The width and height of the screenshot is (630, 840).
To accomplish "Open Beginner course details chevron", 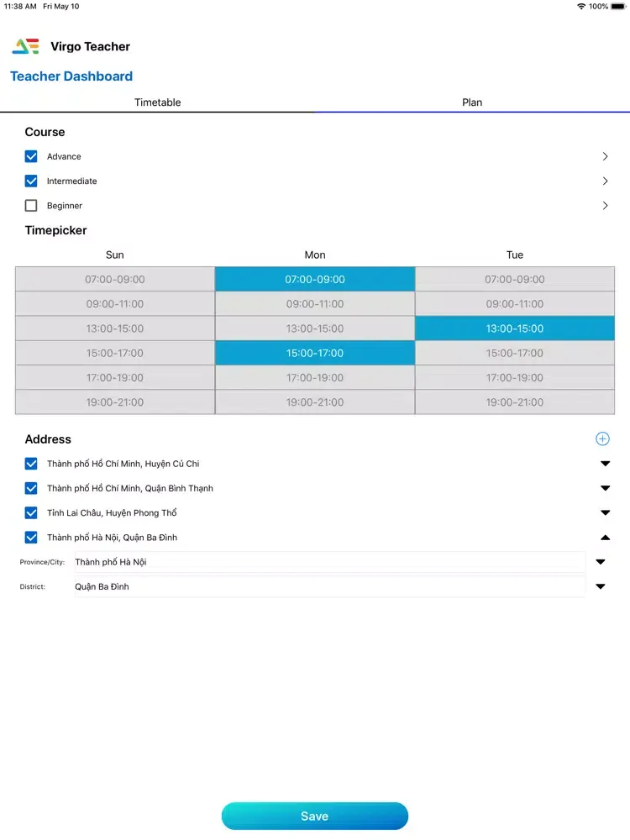I will coord(605,206).
